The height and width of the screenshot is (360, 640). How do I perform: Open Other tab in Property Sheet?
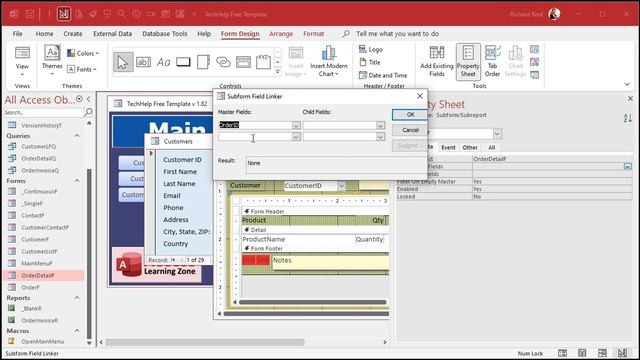tap(470, 147)
